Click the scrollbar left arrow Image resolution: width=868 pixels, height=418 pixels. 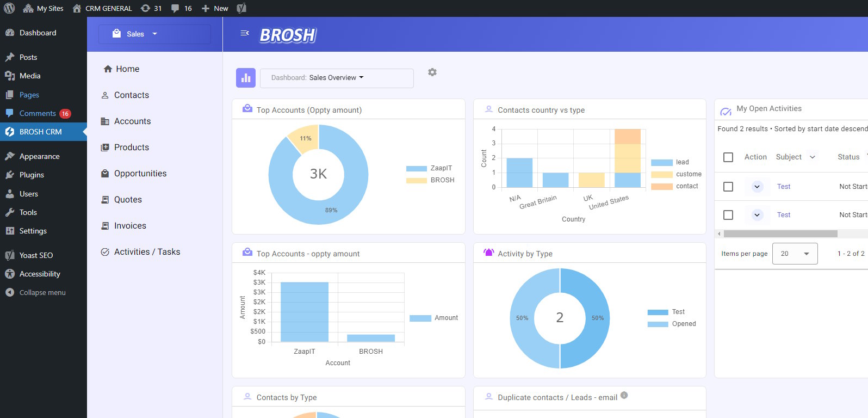719,234
